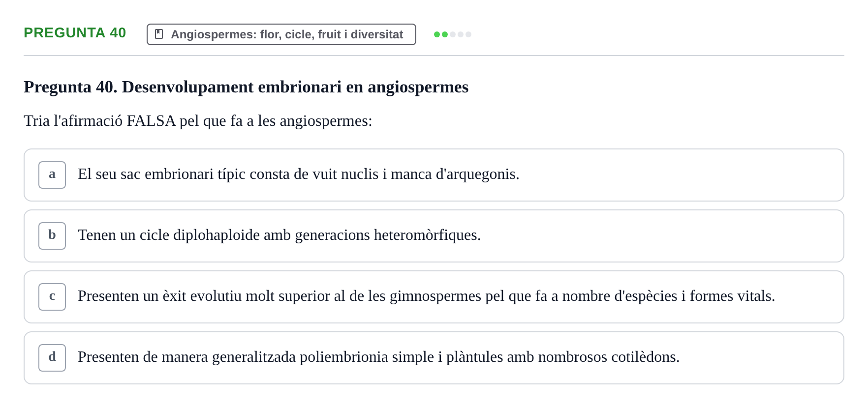This screenshot has width=868, height=408.
Task: Select answer letter box b
Action: 52,236
